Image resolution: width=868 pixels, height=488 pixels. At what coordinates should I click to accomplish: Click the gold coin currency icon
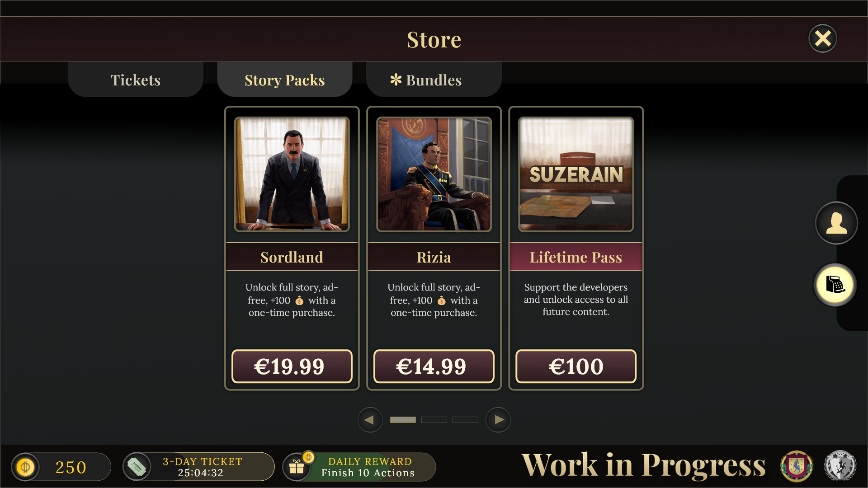click(25, 467)
